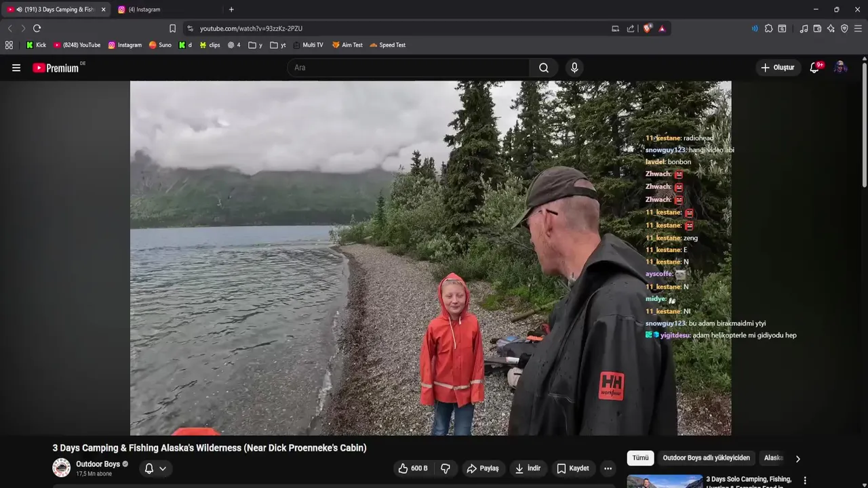868x488 pixels.
Task: Open the Outdoor Boys channel name link
Action: [98, 464]
